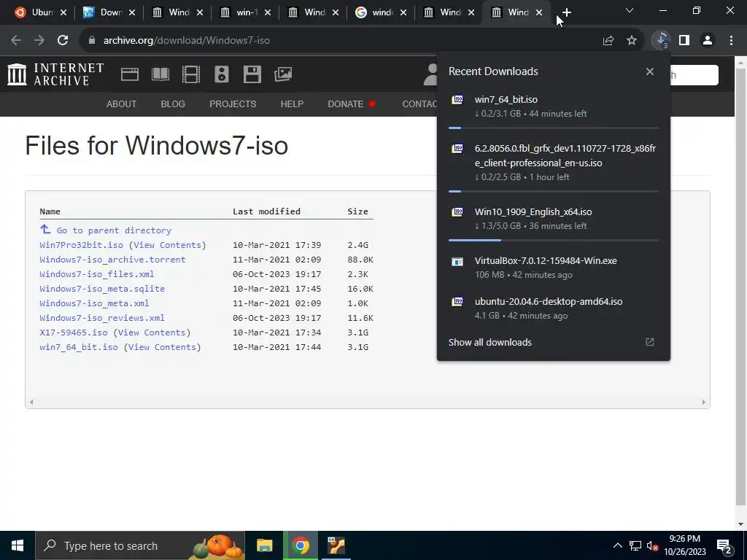The width and height of the screenshot is (747, 560).
Task: Go forward with the forward arrow
Action: pyautogui.click(x=39, y=41)
